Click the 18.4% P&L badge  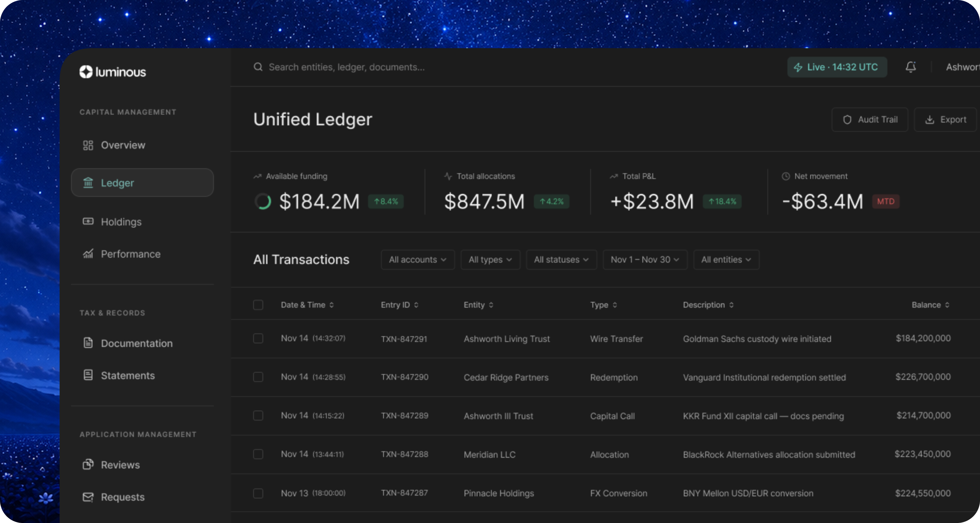pos(722,201)
